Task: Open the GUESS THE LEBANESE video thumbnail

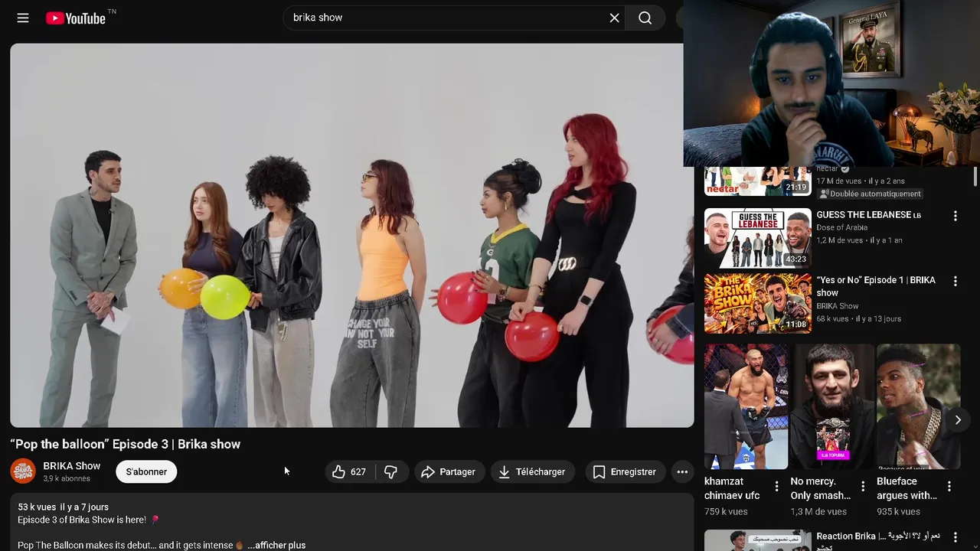Action: tap(758, 238)
